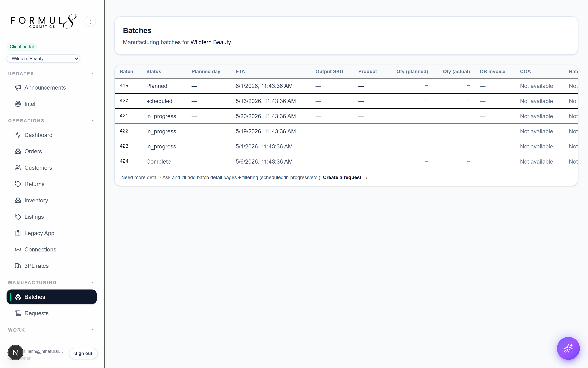The width and height of the screenshot is (588, 368).
Task: Open the AI assistant sparkle button
Action: (568, 348)
